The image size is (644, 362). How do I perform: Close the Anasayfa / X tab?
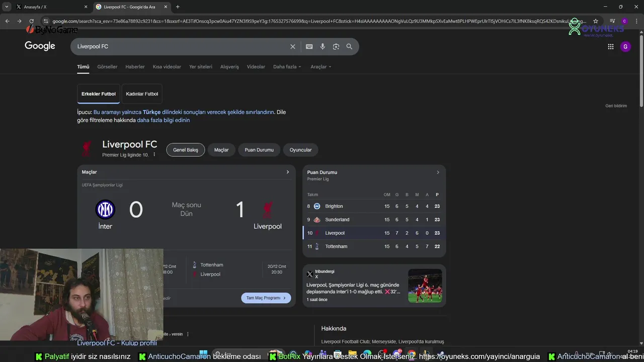(86, 7)
